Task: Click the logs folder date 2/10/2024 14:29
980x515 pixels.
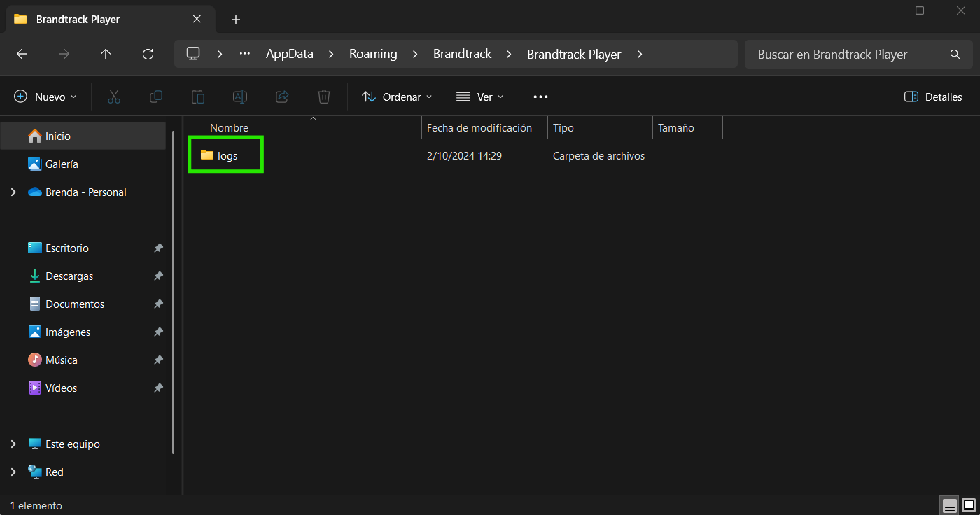Action: click(464, 155)
